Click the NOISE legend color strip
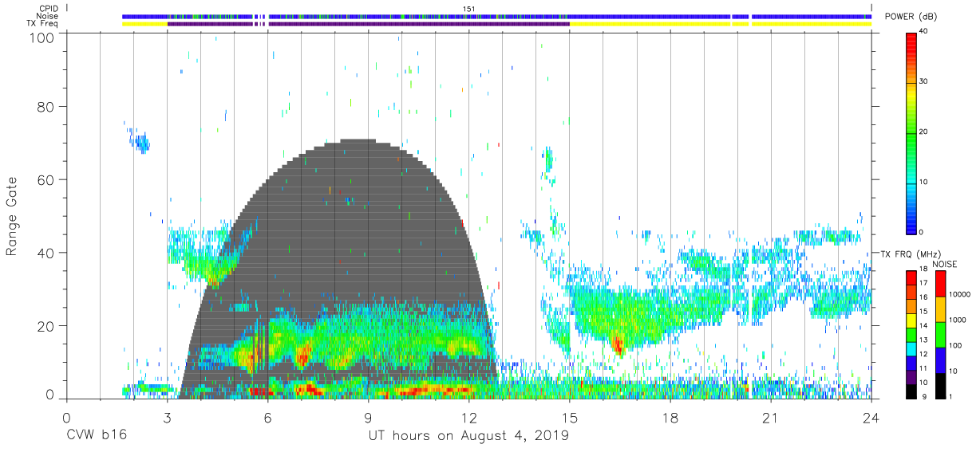 pyautogui.click(x=941, y=335)
